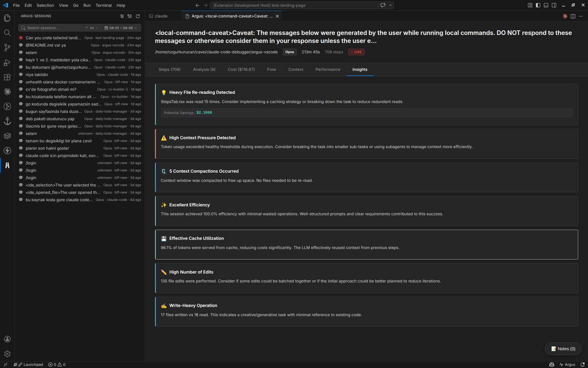Open the All sessions filter dropdown
This screenshot has height=368, width=588.
[91, 28]
